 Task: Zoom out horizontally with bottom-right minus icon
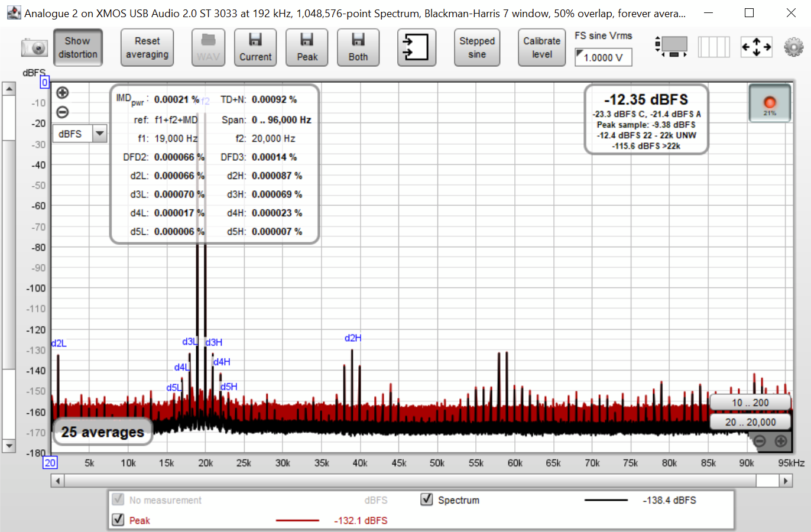coord(760,441)
